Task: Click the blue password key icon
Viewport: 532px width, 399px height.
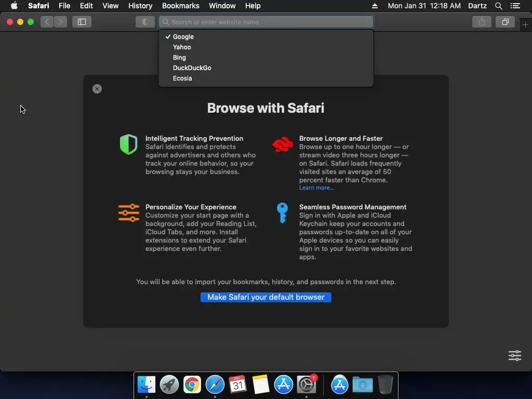Action: [x=282, y=213]
